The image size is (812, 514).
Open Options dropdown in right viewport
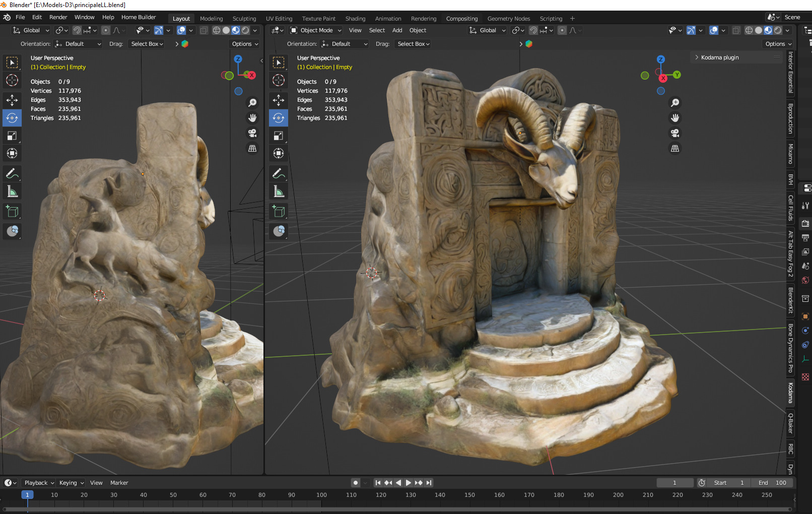pyautogui.click(x=779, y=44)
